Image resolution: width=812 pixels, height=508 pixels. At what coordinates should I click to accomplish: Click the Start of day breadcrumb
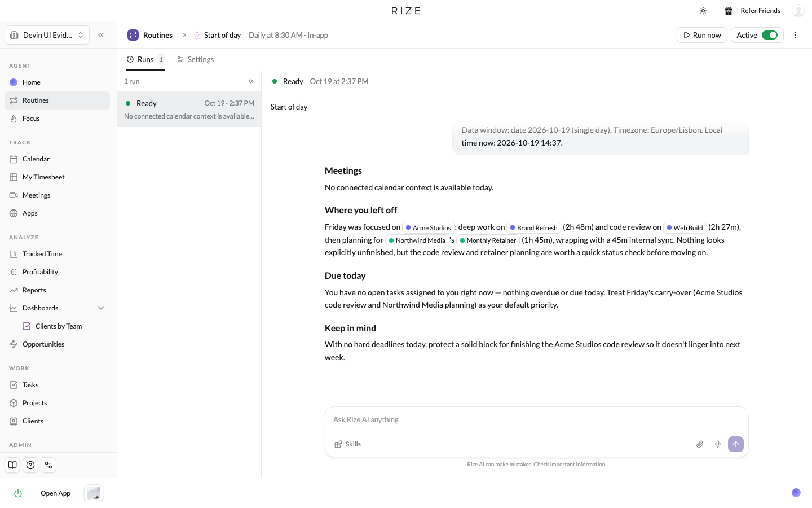tap(217, 35)
